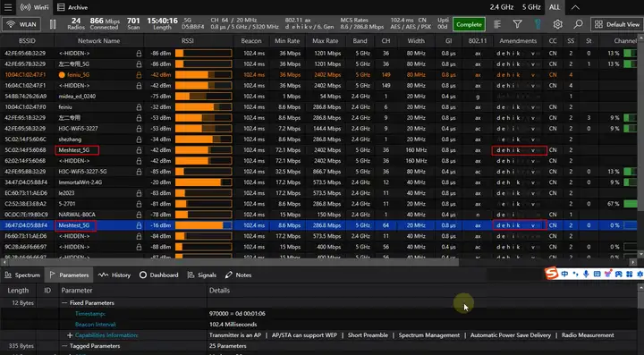Image resolution: width=644 pixels, height=355 pixels.
Task: Pause the live WLAN scanning
Action: [53, 24]
